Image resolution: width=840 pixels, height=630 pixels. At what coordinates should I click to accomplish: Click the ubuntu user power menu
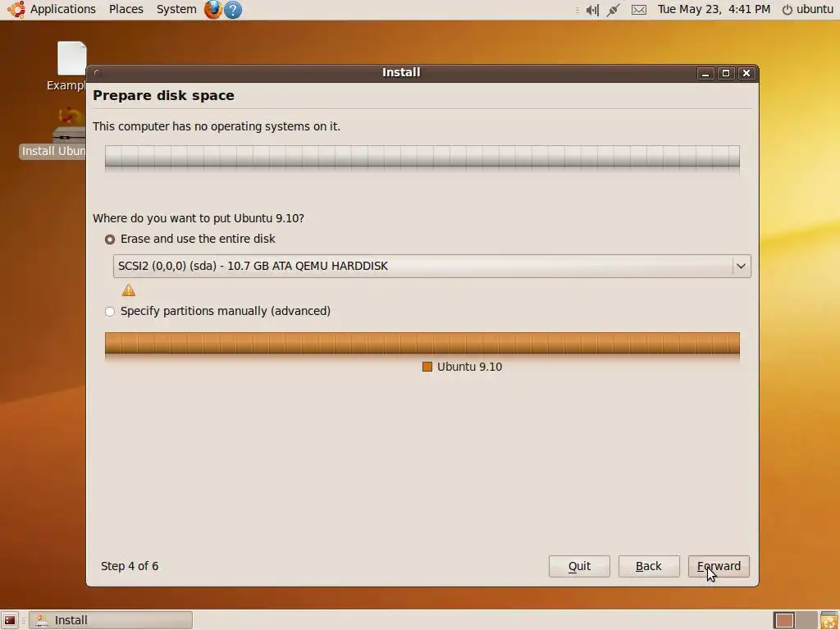[808, 10]
